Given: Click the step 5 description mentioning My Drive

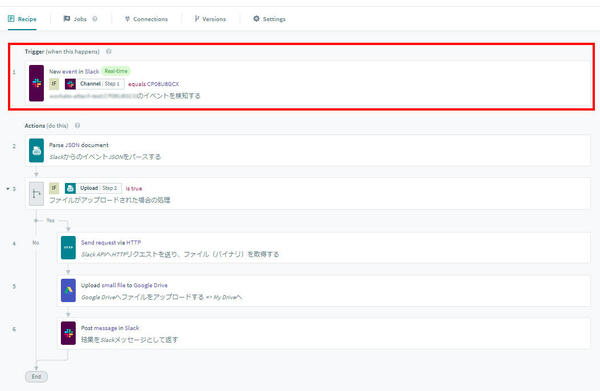Looking at the screenshot, I should pos(161,297).
